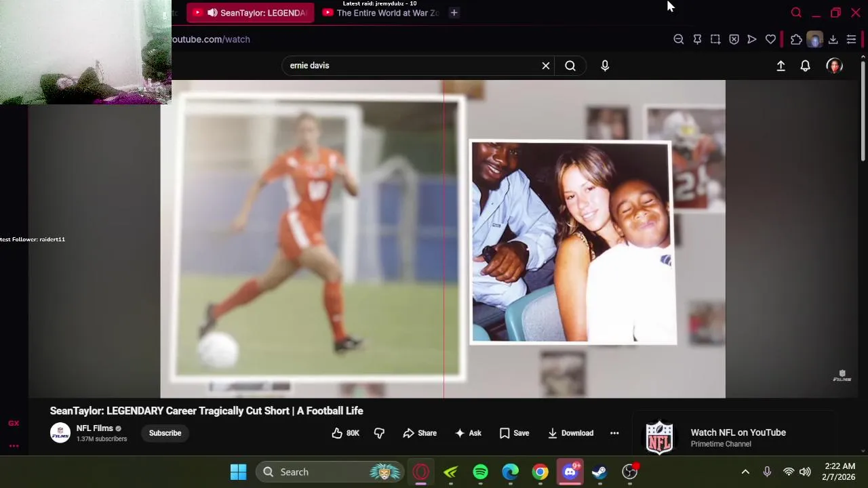The height and width of the screenshot is (488, 868).
Task: Open Microsoft Edge from the taskbar
Action: point(510,472)
